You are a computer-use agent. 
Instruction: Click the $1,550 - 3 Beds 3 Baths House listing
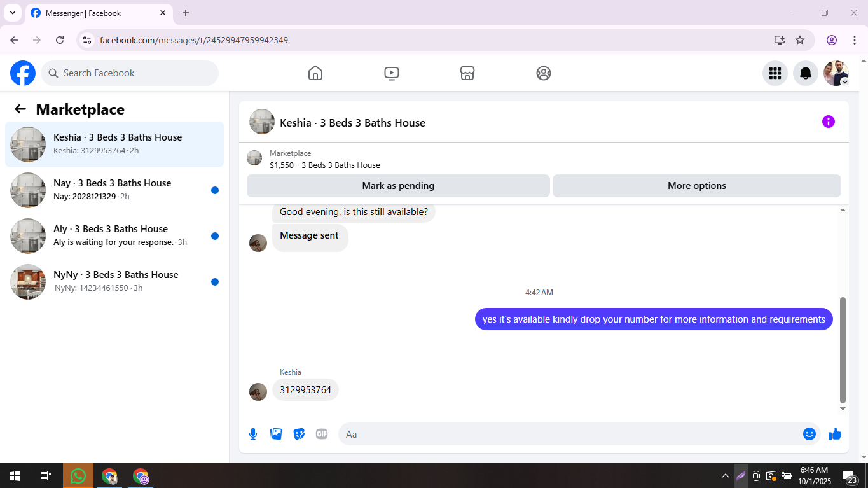tap(325, 165)
